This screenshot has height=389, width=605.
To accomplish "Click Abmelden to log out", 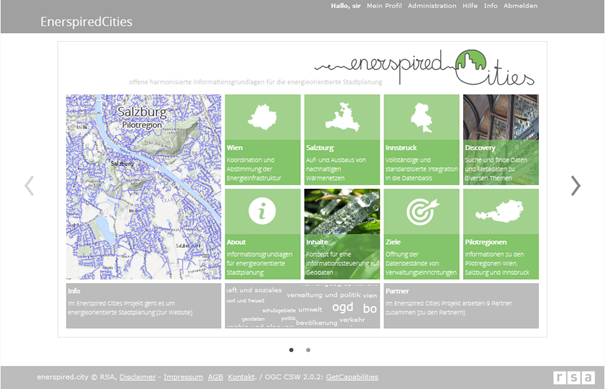I will (x=520, y=6).
